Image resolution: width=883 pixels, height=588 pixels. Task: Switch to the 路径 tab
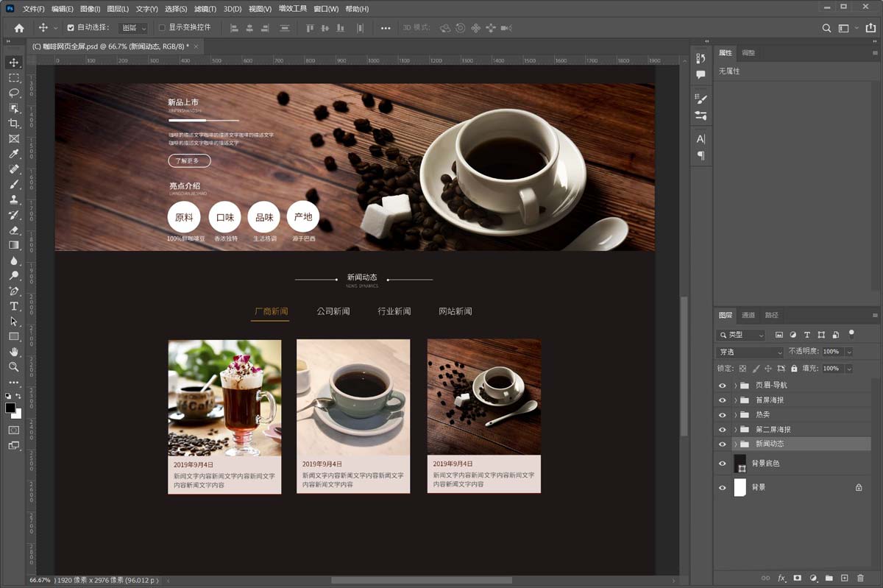pyautogui.click(x=771, y=315)
